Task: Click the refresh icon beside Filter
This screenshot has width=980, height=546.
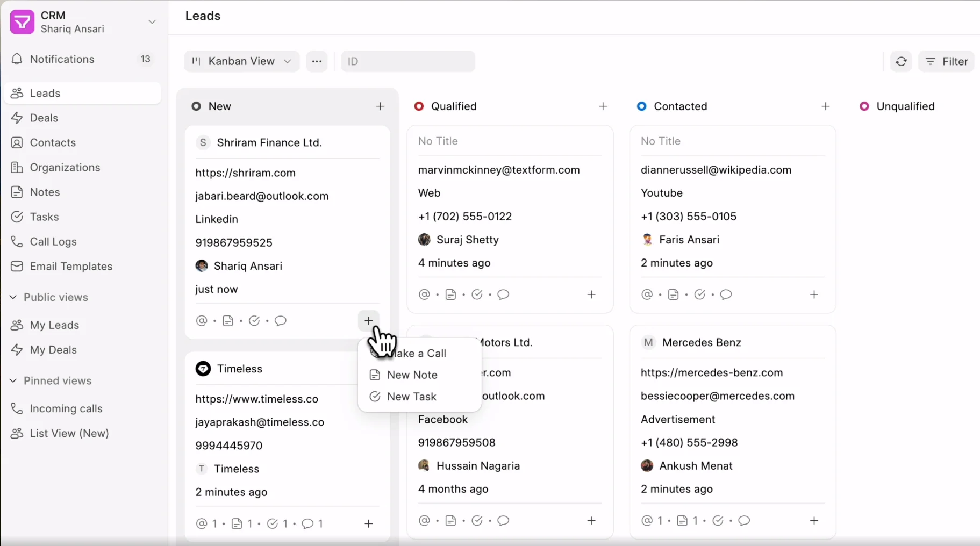Action: click(x=901, y=62)
